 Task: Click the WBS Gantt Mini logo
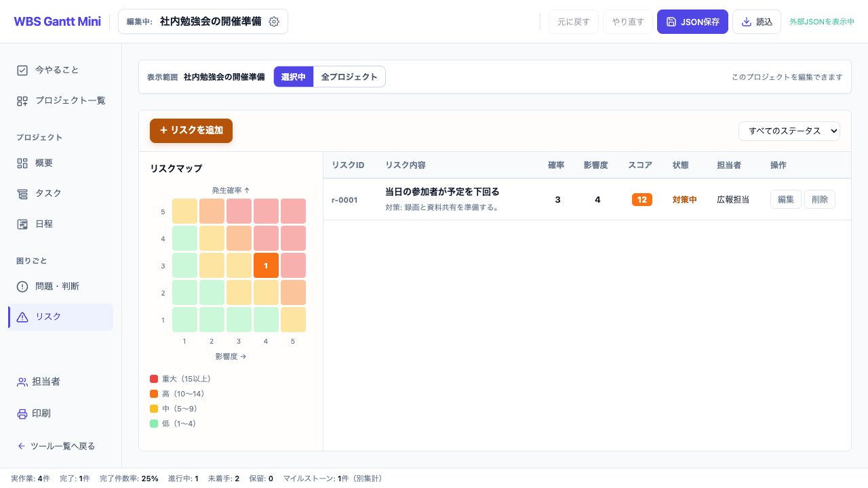pyautogui.click(x=57, y=22)
